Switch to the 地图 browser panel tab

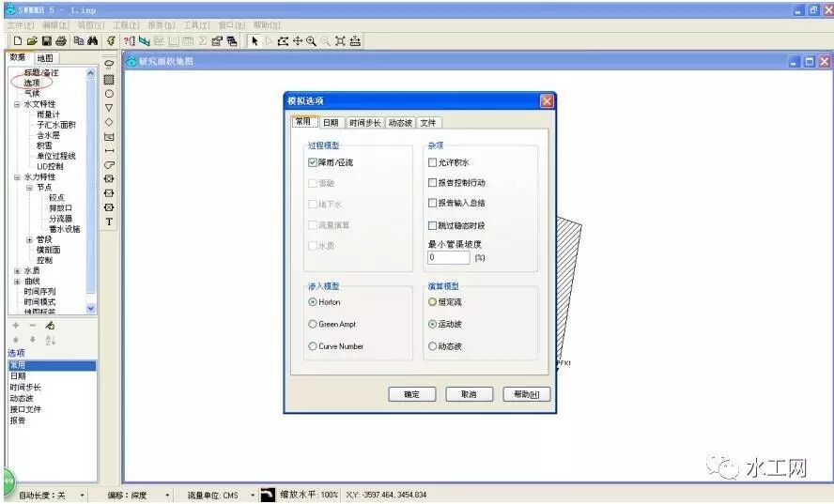pos(45,58)
